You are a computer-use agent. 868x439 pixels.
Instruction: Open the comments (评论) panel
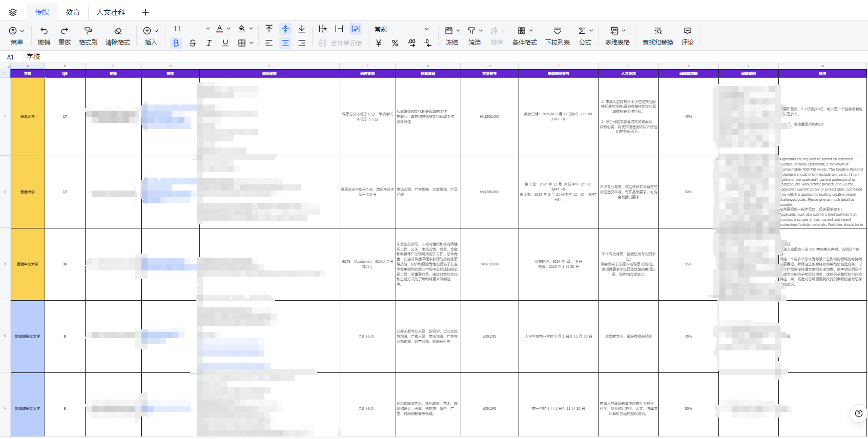pos(688,36)
